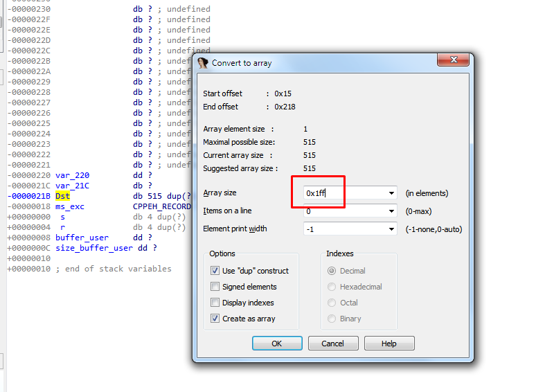Click the ms_exc CPPEH_RECORD line
536x392 pixels.
(x=69, y=206)
